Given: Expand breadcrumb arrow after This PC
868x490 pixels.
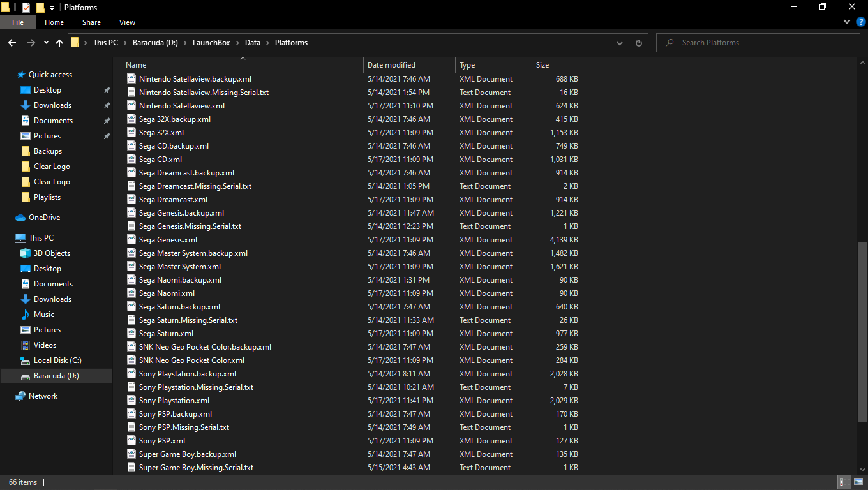Looking at the screenshot, I should [125, 43].
